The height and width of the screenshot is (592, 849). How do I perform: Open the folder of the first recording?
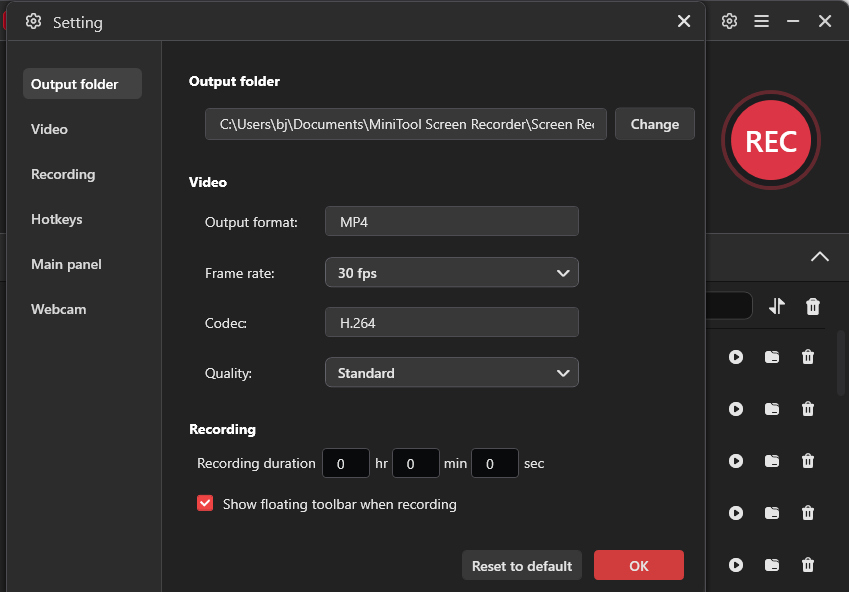click(772, 357)
